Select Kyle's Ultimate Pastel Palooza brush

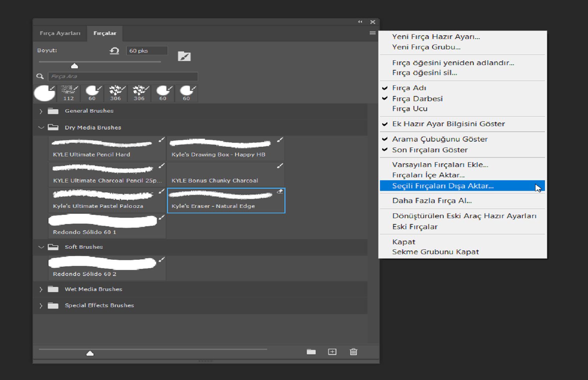(x=107, y=200)
